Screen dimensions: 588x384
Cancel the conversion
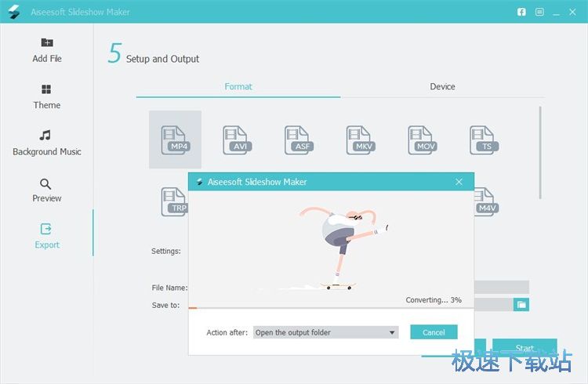(x=434, y=332)
